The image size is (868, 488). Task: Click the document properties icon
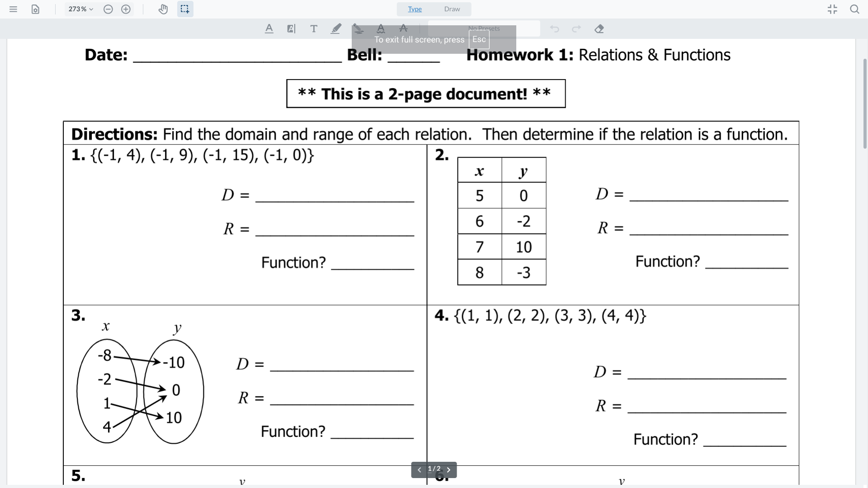(35, 9)
